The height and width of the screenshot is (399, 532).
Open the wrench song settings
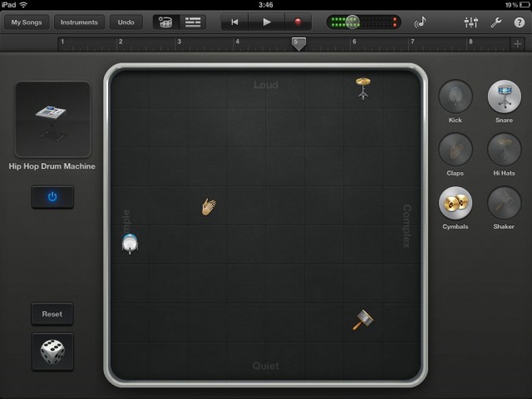coord(496,22)
